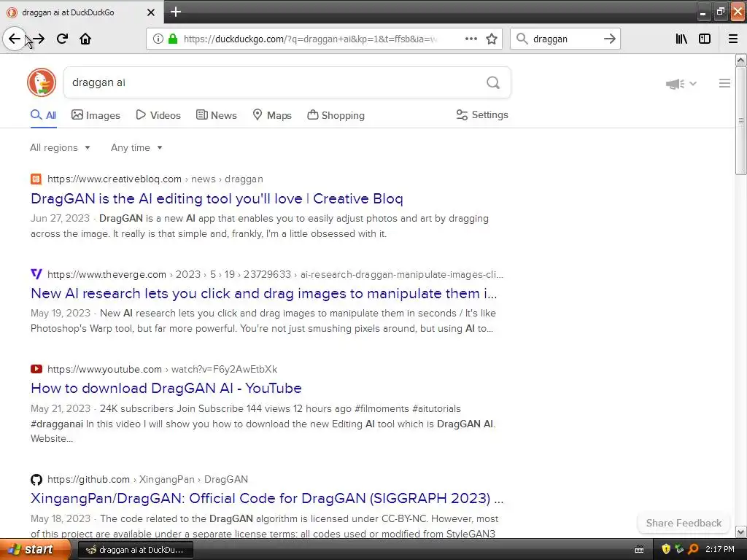Click the theverge.com result URL
The height and width of the screenshot is (560, 747).
pyautogui.click(x=275, y=274)
